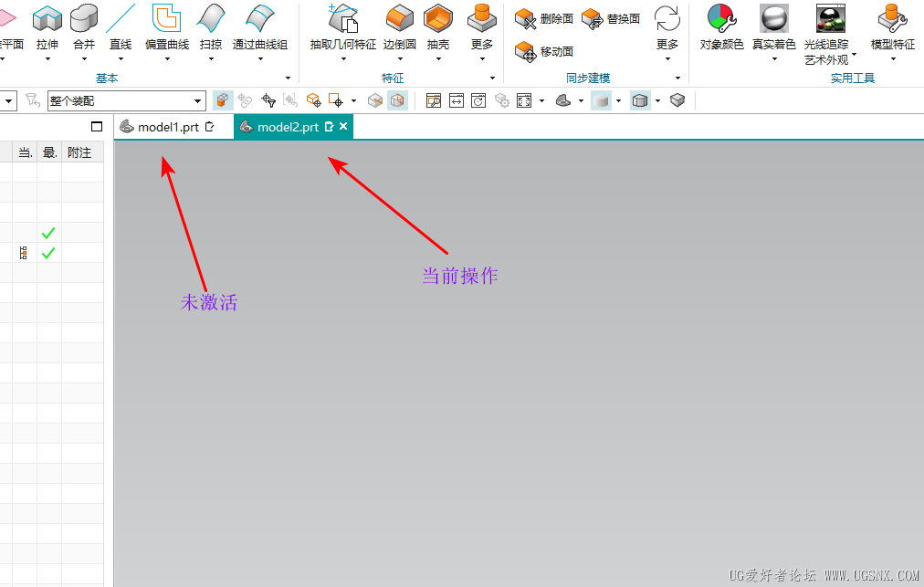924x587 pixels.
Task: Click the filter reset funnel icon
Action: (32, 100)
